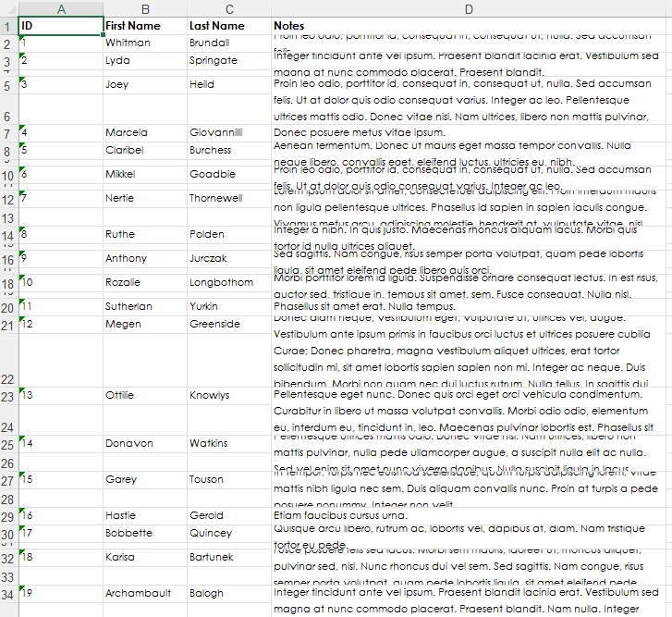The width and height of the screenshot is (672, 617).
Task: Select column A header
Action: coord(60,8)
